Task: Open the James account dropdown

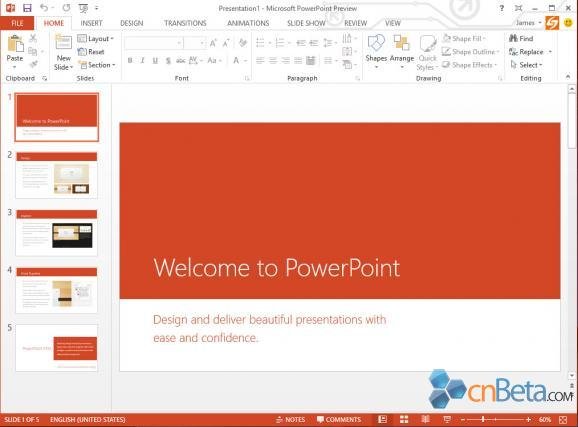Action: point(529,23)
